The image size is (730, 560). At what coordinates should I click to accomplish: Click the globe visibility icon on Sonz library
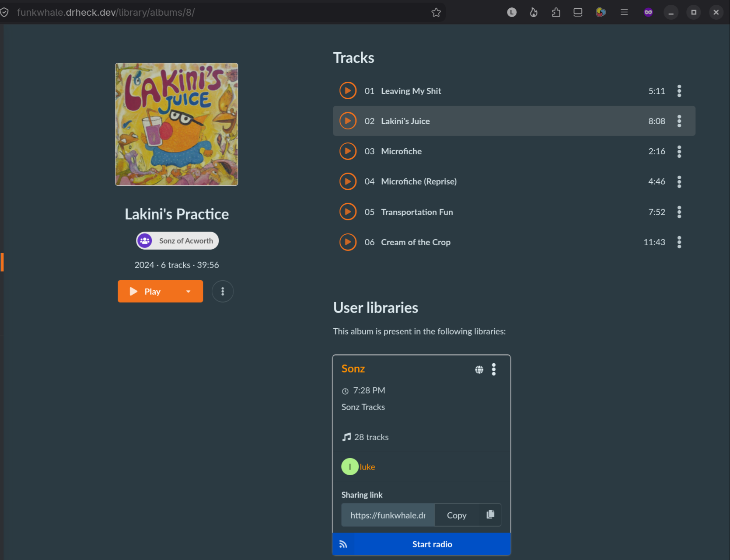[x=479, y=370]
